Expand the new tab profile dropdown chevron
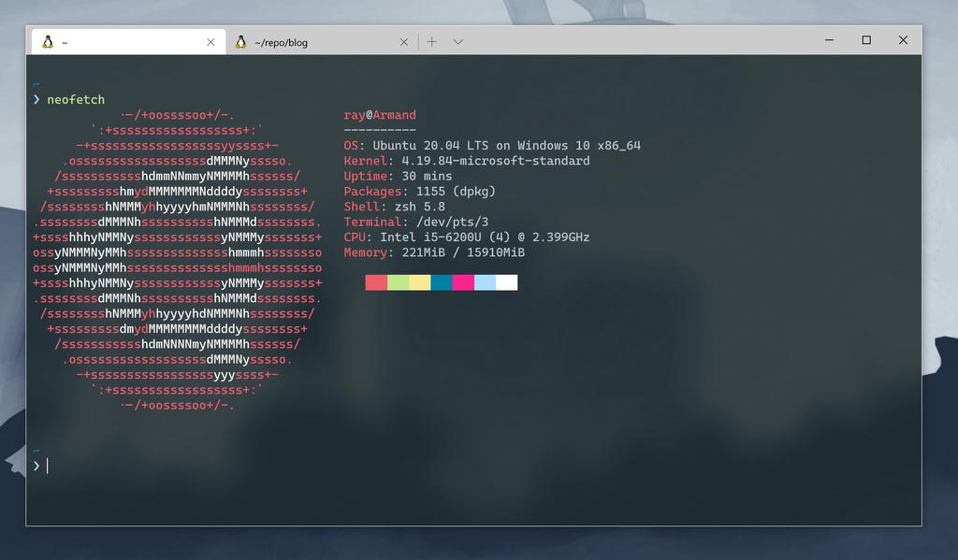Screen dimensions: 958x560 458,42
